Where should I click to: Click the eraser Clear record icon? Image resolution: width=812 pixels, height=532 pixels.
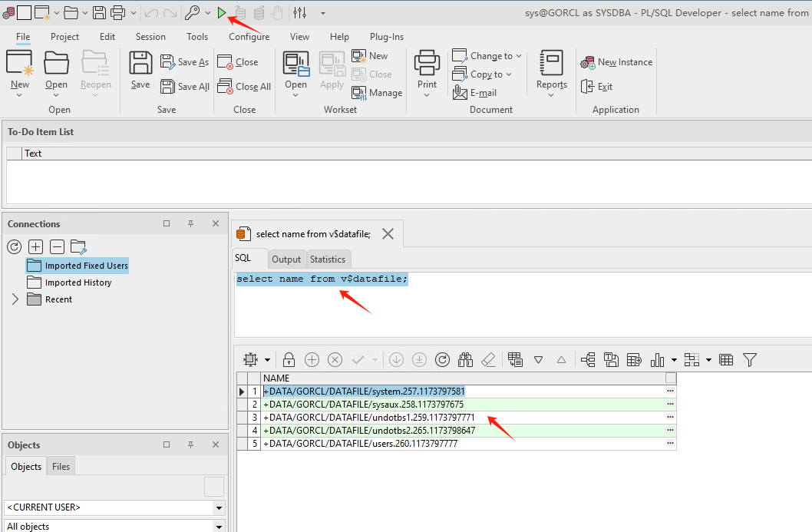tap(488, 359)
